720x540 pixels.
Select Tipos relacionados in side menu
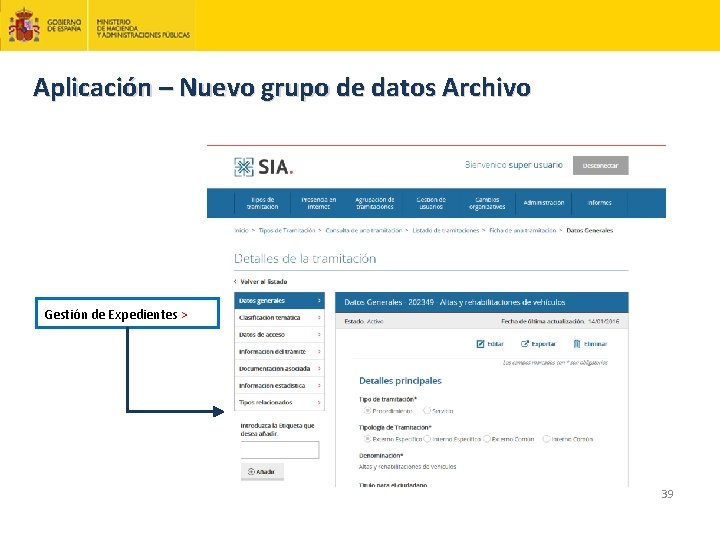(x=279, y=403)
